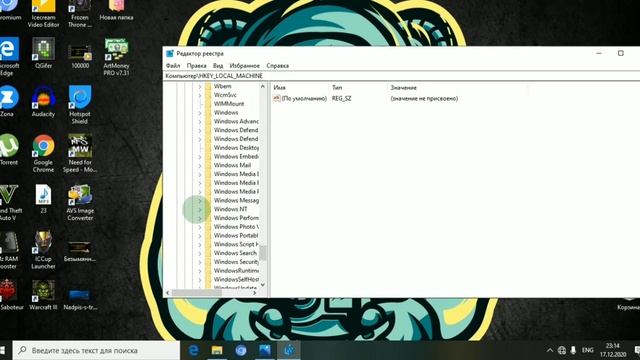
Task: Select the Windows Performance key
Action: (x=236, y=218)
